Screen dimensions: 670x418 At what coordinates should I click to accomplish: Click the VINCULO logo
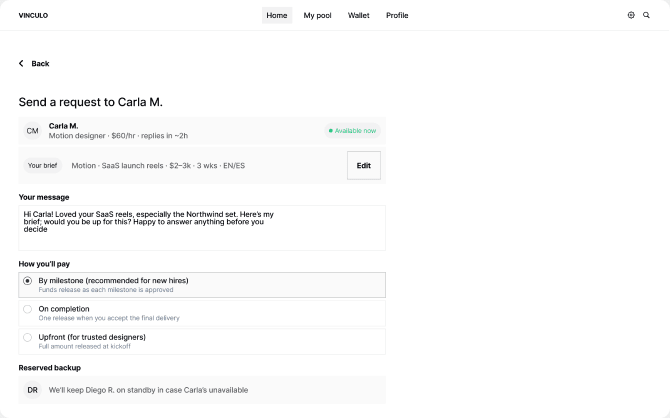click(x=33, y=15)
